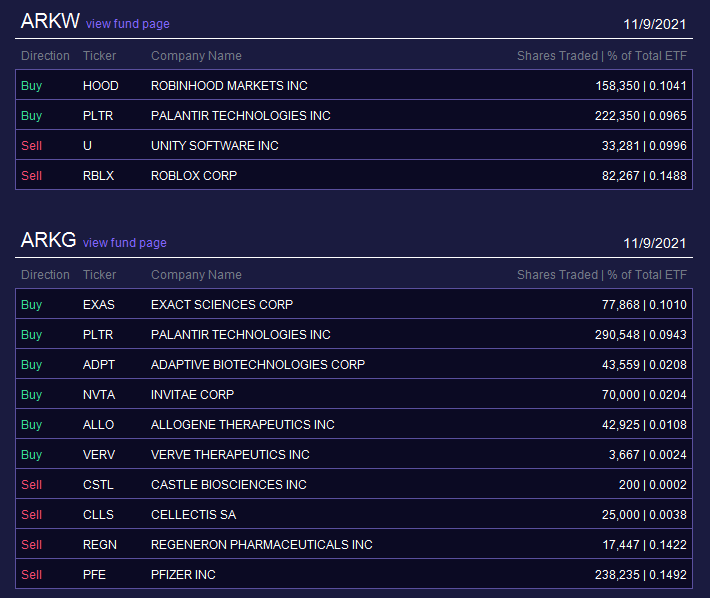Click the ARKG table date 11/9/2021

(655, 243)
